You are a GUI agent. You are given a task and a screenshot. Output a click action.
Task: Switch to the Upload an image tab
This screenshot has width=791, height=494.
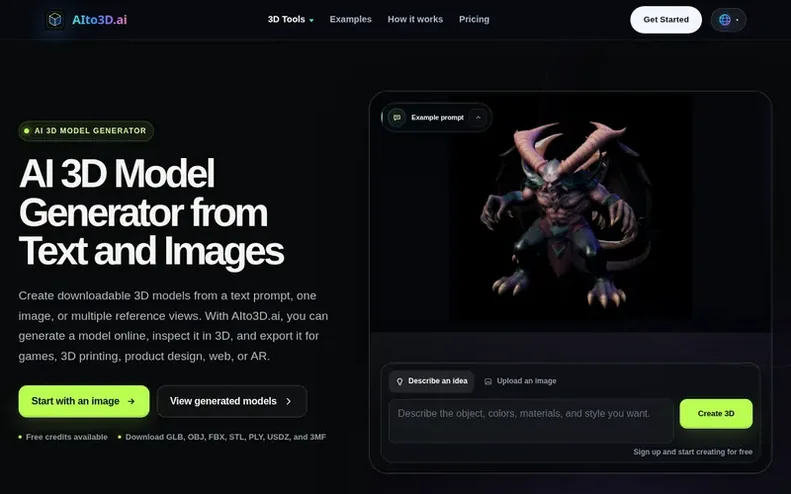tap(520, 381)
